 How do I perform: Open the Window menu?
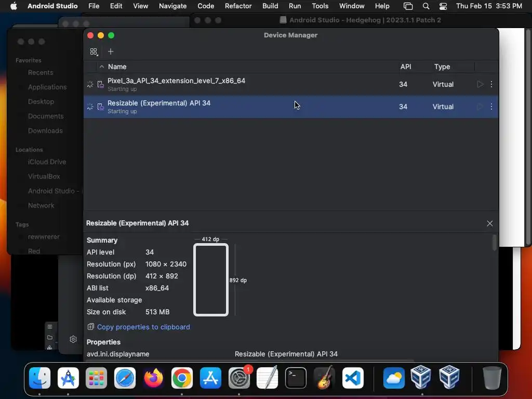click(x=352, y=6)
